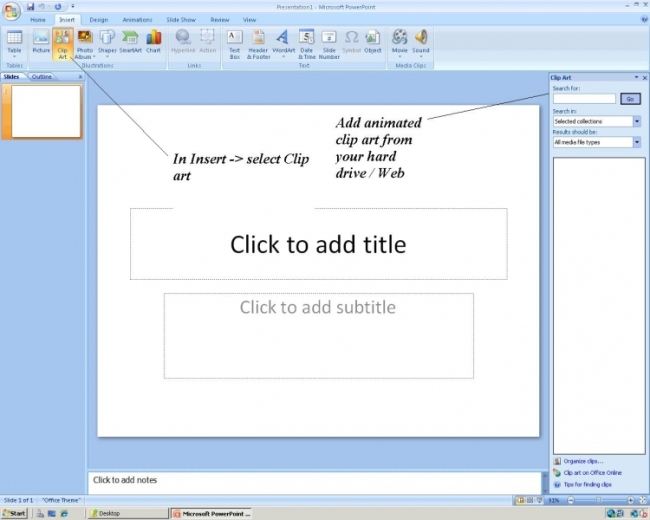
Task: Open the Organize clips link
Action: pos(583,461)
